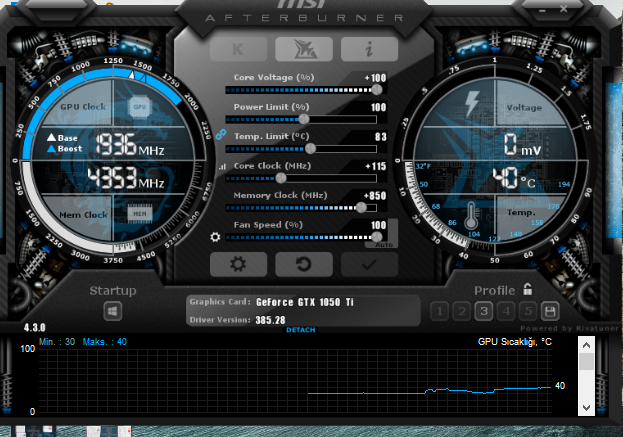
Task: Click the DETACH monitor link
Action: click(301, 330)
